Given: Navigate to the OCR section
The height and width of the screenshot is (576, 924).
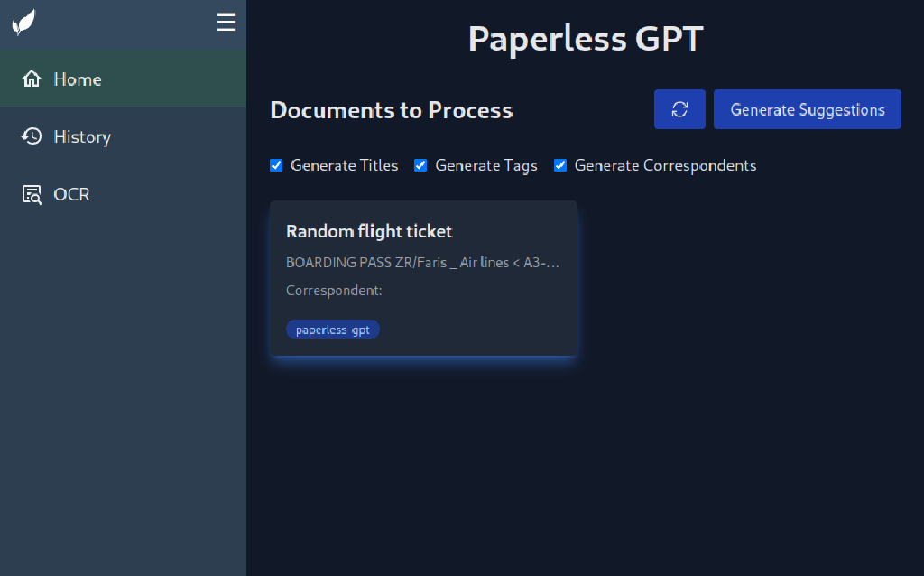Looking at the screenshot, I should pos(71,193).
